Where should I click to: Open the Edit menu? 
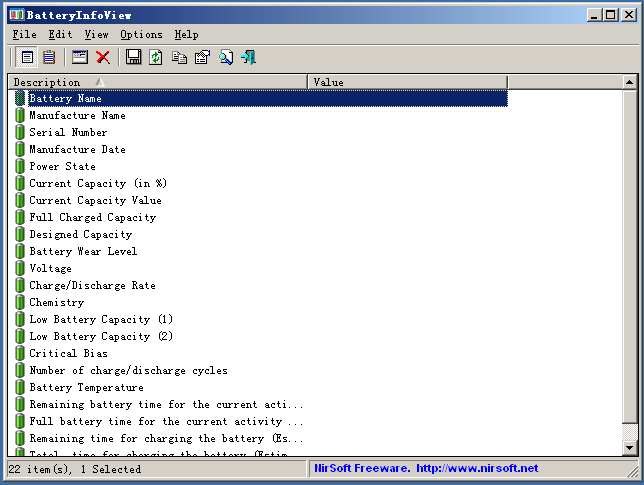tap(60, 34)
